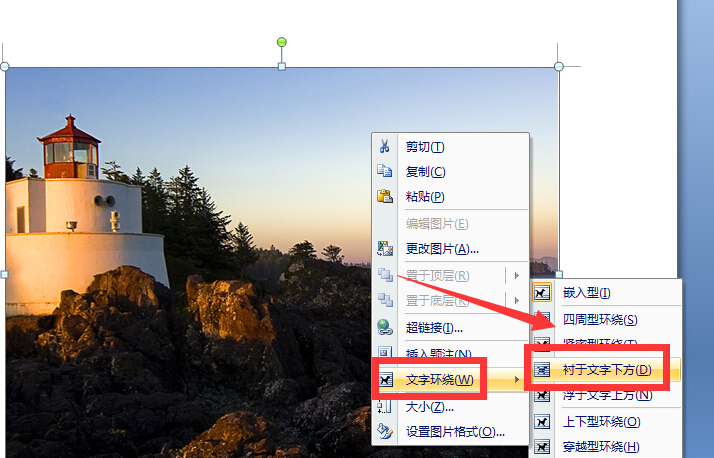Screen dimensions: 714x458
Task: Click the top-left corner handle
Action: click(x=5, y=66)
